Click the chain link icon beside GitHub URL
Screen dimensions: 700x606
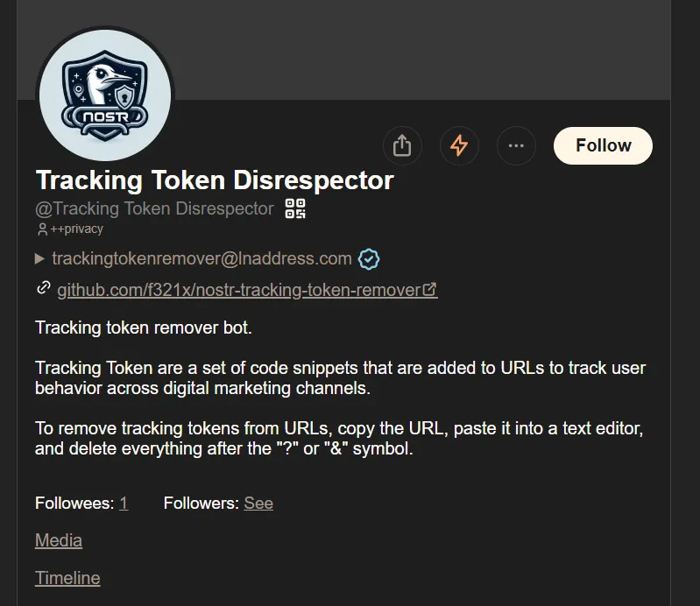[43, 288]
